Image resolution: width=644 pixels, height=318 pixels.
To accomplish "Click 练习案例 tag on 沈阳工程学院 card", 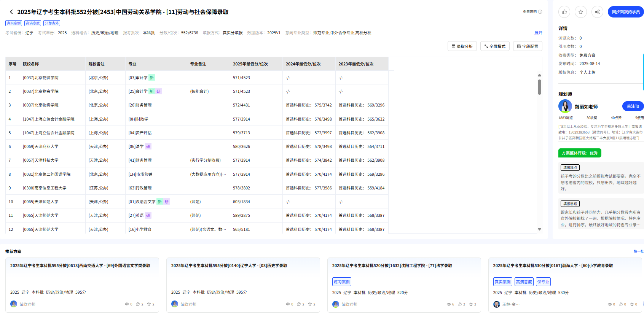I will 342,282.
